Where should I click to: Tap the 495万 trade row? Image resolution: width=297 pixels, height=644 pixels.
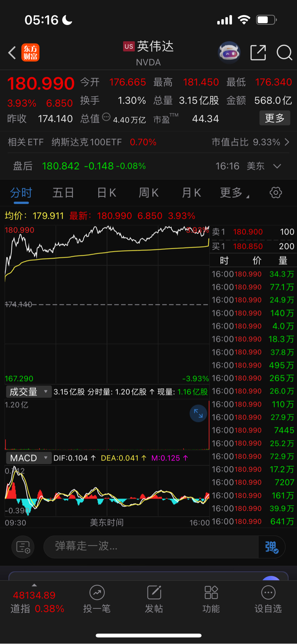point(253,365)
